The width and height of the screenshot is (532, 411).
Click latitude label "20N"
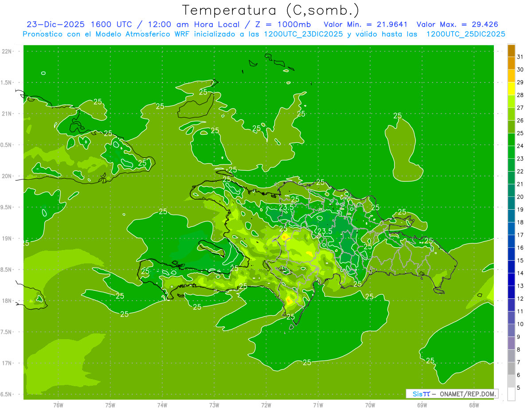click(x=7, y=176)
